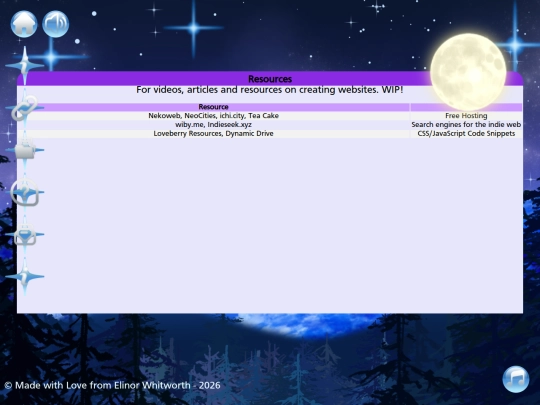Click the star icon below the envelope
This screenshot has height=405, width=540.
coord(24,277)
